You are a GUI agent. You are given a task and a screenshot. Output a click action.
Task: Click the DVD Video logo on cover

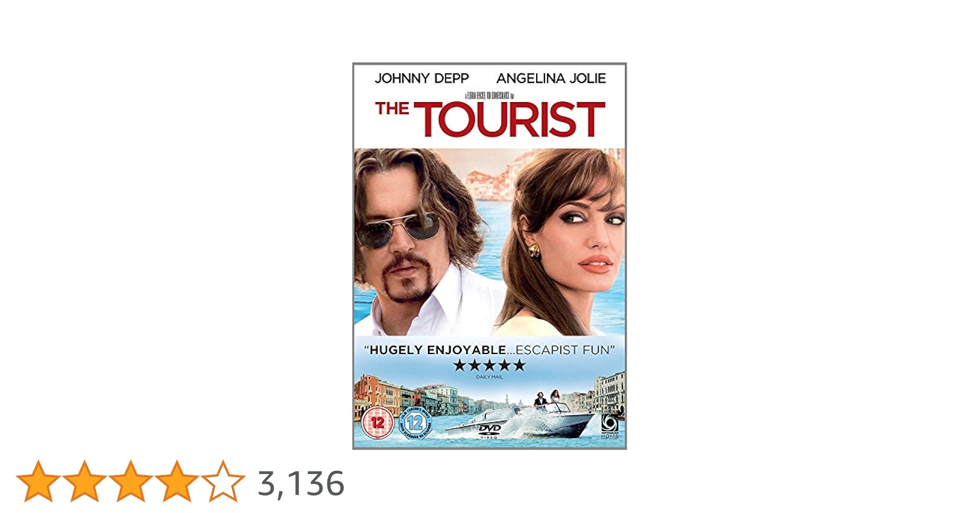point(489,431)
